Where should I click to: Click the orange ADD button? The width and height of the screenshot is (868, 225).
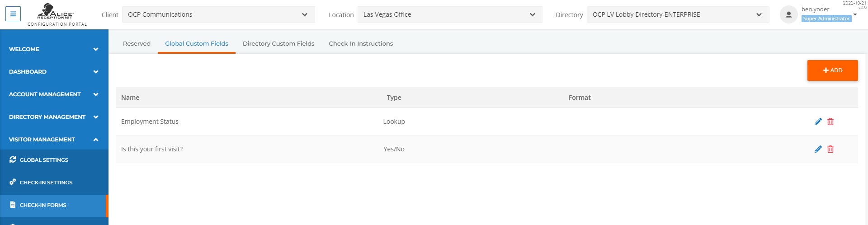pos(832,70)
